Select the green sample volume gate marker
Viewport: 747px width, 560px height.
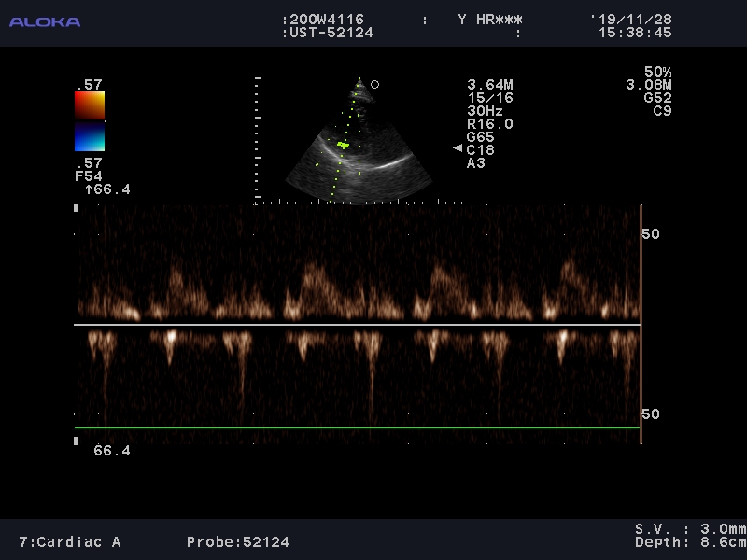tap(343, 145)
